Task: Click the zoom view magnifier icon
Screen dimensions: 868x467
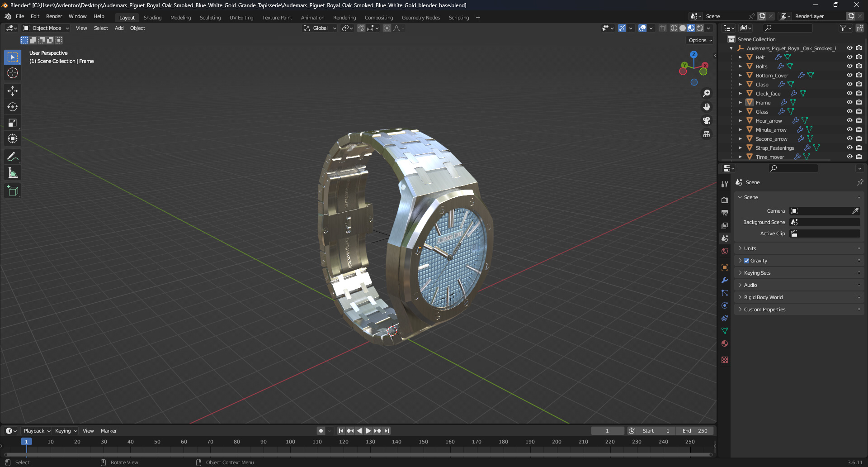Action: 707,93
